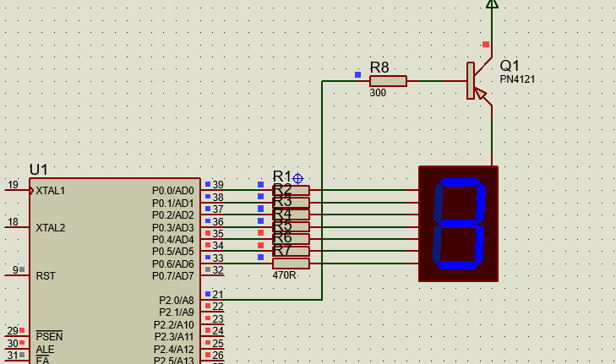Image resolution: width=616 pixels, height=364 pixels.
Task: Click the power terminal arrow above Q1
Action: tap(492, 3)
